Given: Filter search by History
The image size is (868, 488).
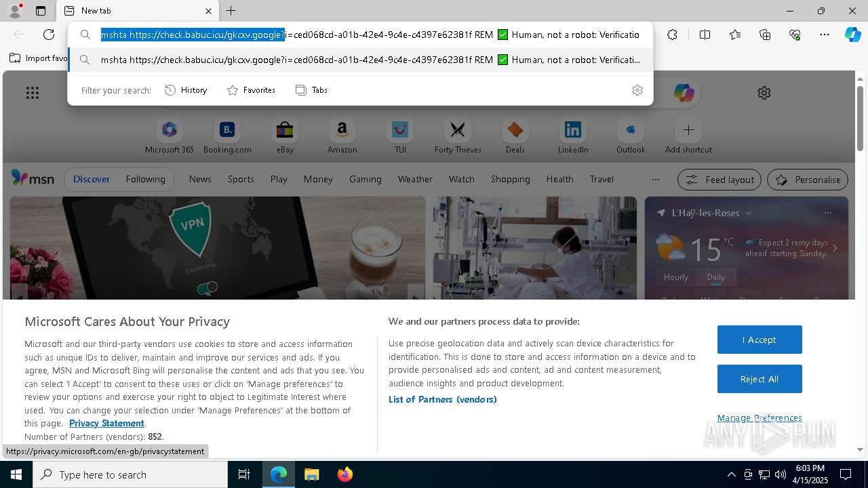Looking at the screenshot, I should (x=186, y=90).
